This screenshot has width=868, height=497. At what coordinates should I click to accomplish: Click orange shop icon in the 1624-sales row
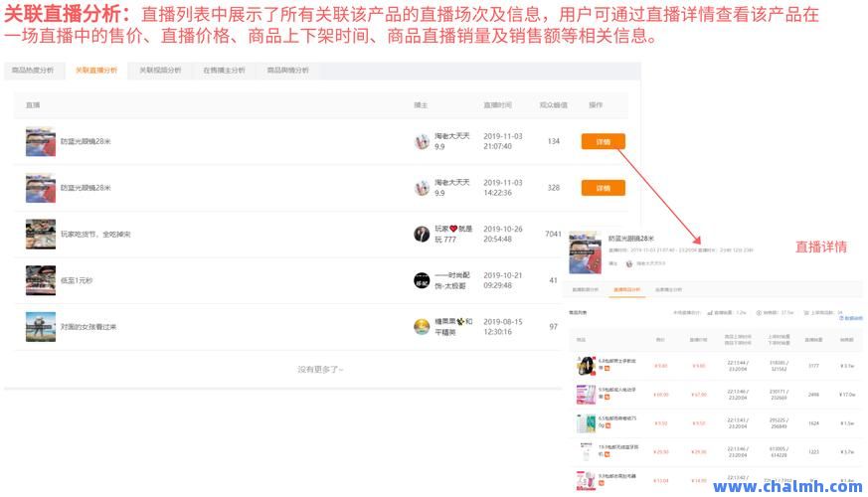608,425
